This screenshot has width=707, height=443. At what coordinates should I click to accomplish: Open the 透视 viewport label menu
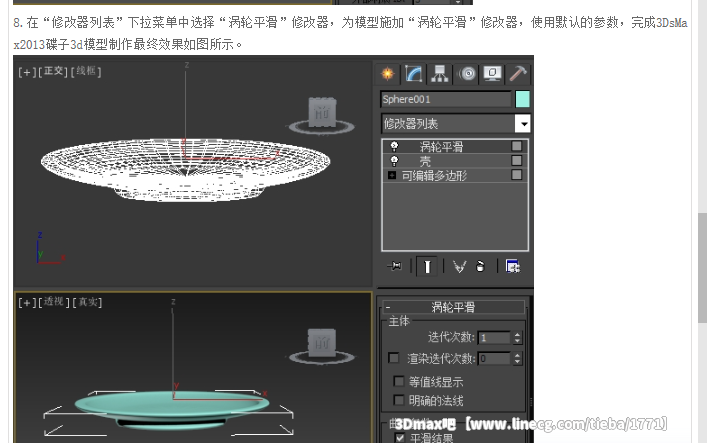coord(54,302)
